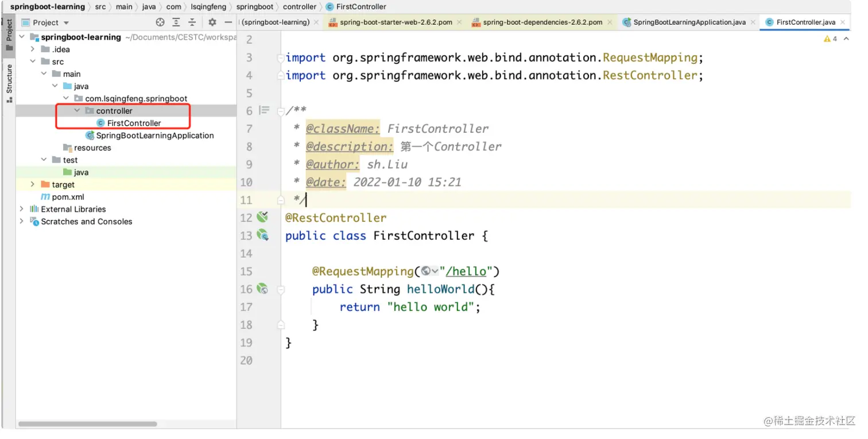This screenshot has height=439, width=868.
Task: Click the helloWorld method name
Action: (x=441, y=289)
